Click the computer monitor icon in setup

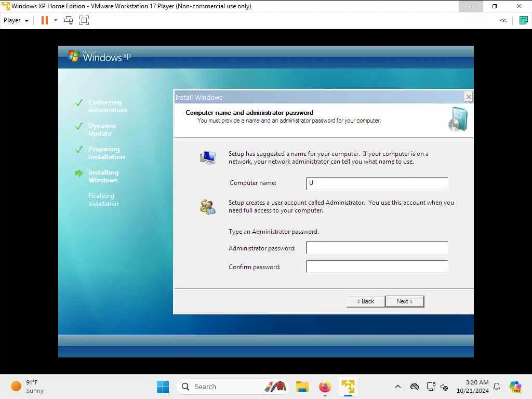point(208,157)
